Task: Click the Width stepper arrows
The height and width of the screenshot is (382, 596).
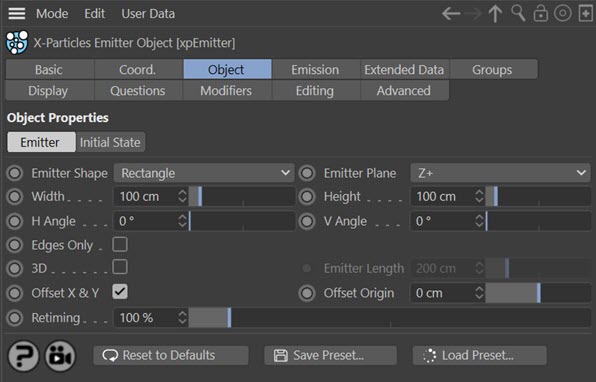Action: click(x=182, y=197)
